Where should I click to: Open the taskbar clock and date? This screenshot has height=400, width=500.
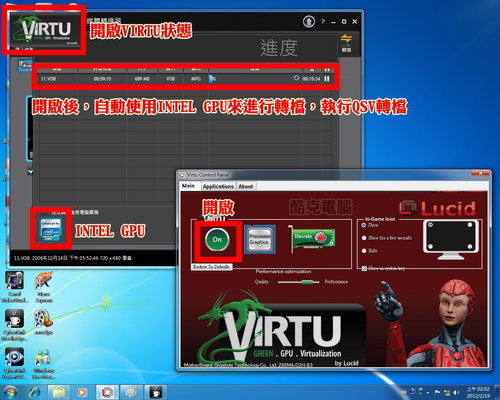tap(478, 392)
